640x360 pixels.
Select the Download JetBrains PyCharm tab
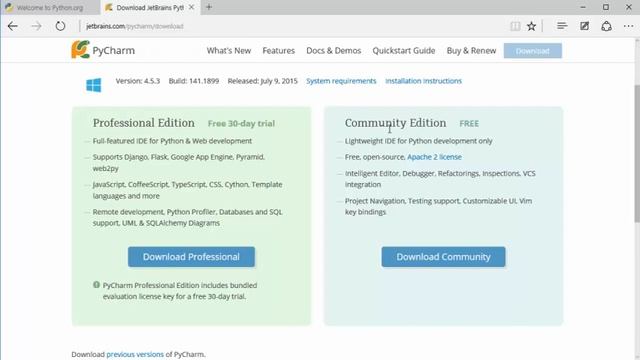(149, 7)
